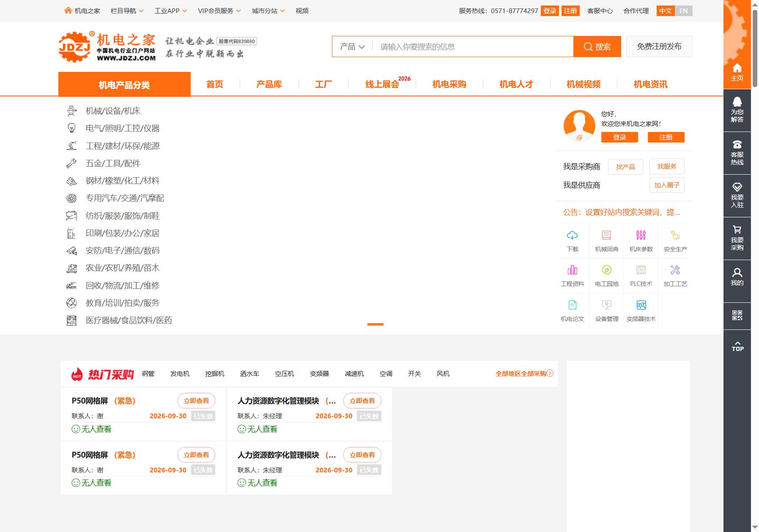Expand the 产品 search type dropdown
The width and height of the screenshot is (759, 532).
tap(352, 47)
